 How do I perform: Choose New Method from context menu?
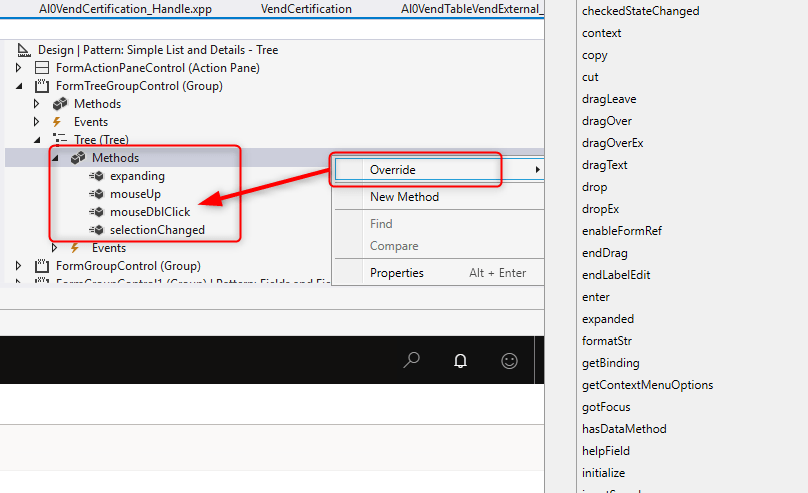(x=404, y=197)
